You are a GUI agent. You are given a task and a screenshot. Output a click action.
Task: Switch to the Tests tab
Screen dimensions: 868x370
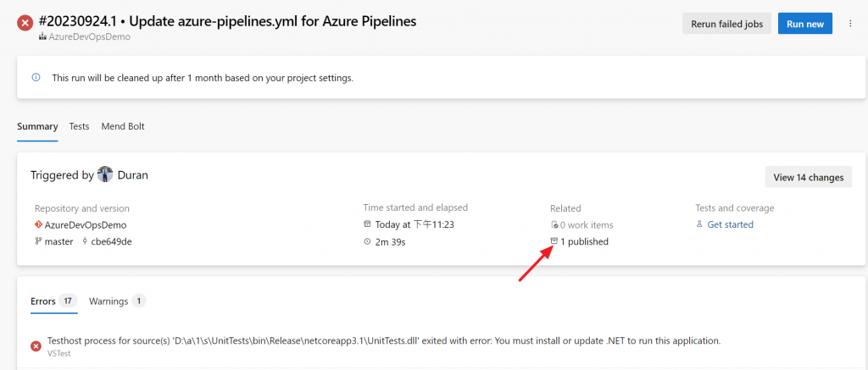[79, 127]
